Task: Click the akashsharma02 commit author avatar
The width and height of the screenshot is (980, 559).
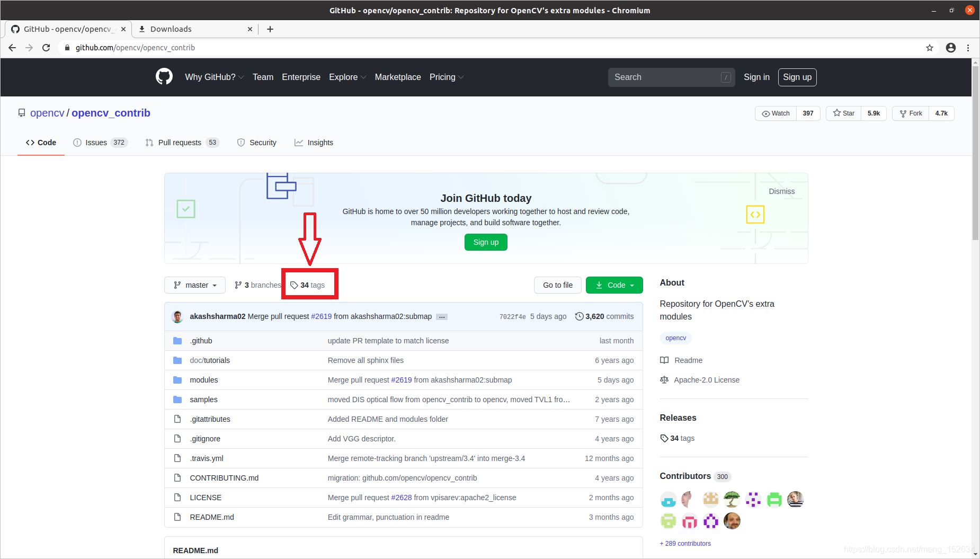Action: [177, 316]
